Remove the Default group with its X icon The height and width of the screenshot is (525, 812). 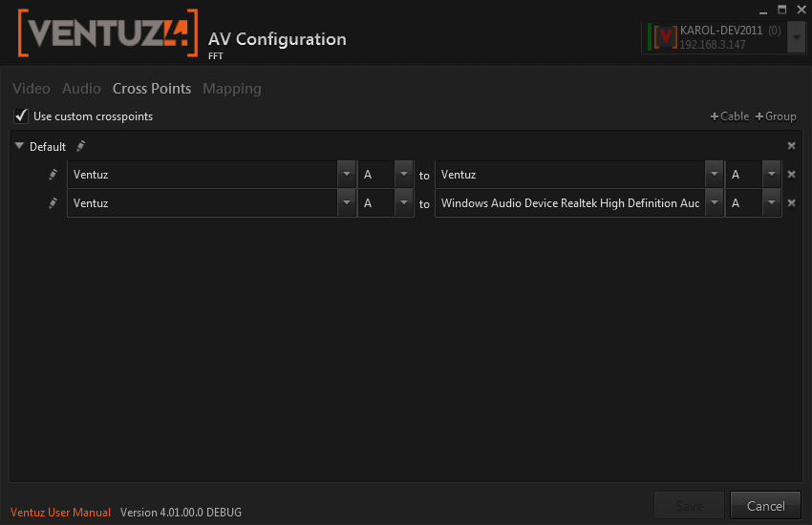791,146
